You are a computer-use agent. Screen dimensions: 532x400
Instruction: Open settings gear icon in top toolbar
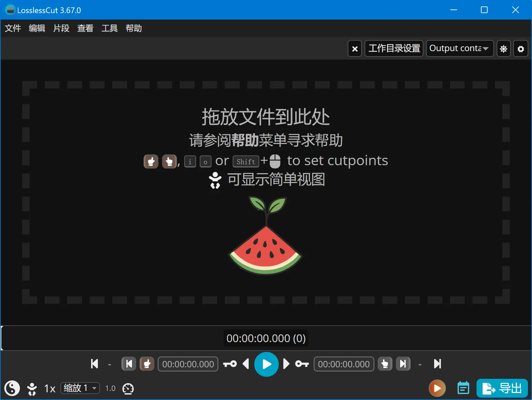[521, 49]
